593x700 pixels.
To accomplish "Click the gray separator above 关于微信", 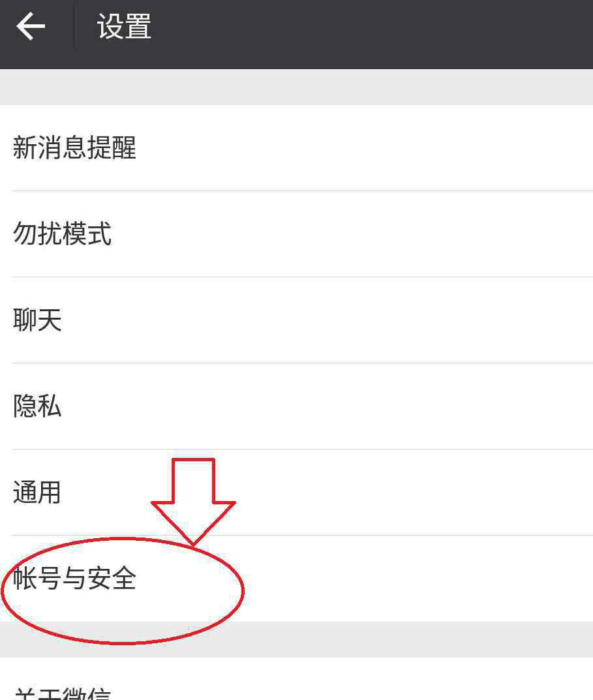I will click(296, 639).
